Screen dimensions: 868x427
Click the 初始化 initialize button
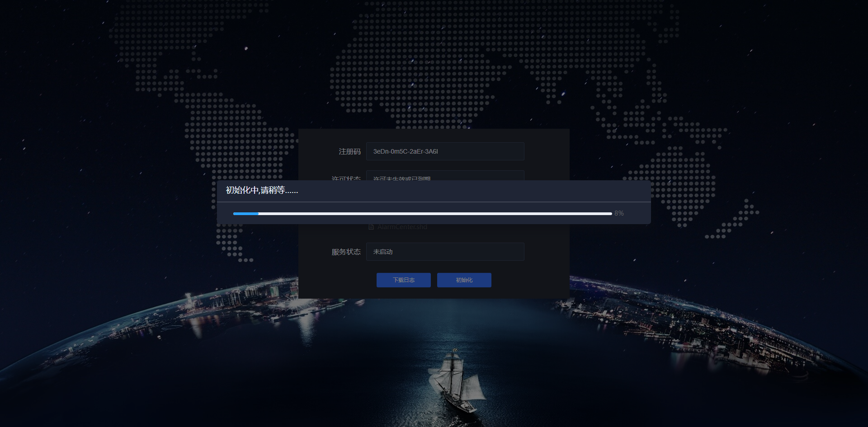pyautogui.click(x=464, y=280)
